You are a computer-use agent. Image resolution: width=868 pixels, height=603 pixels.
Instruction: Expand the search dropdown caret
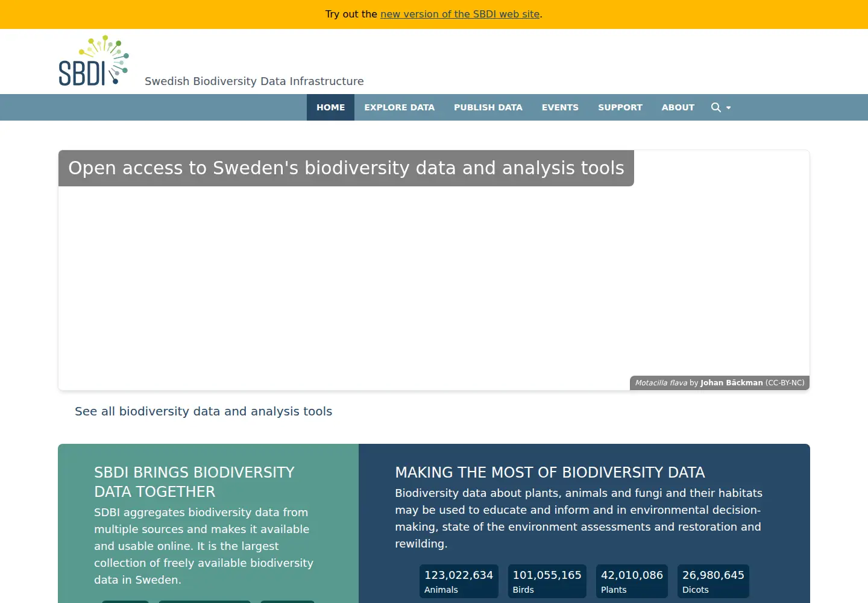tap(729, 108)
